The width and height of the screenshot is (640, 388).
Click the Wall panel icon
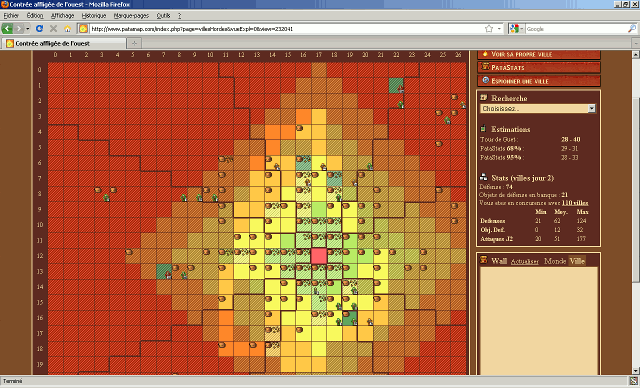(x=484, y=260)
